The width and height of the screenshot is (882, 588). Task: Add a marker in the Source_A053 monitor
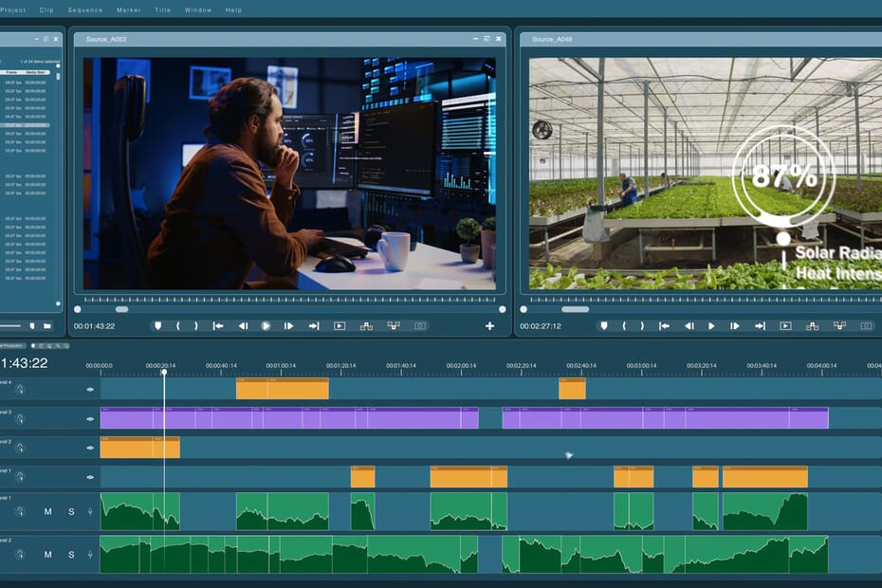[157, 325]
